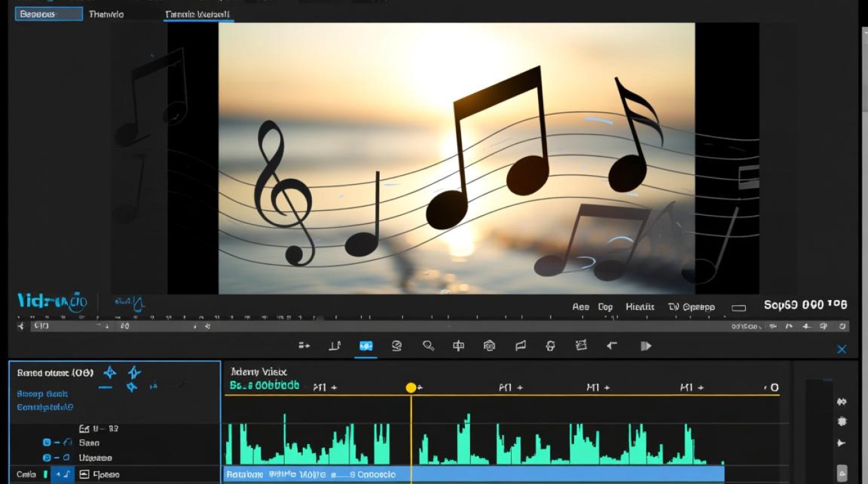Select the flag marker tool icon
868x484 pixels.
point(521,346)
